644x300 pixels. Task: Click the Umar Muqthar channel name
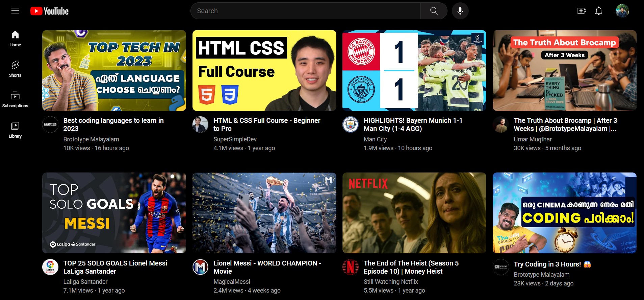tap(533, 139)
